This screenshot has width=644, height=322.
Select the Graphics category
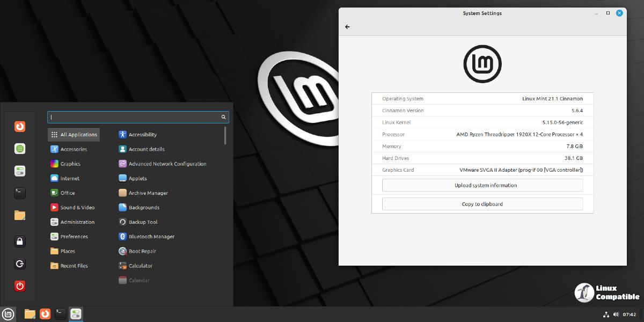click(x=65, y=164)
